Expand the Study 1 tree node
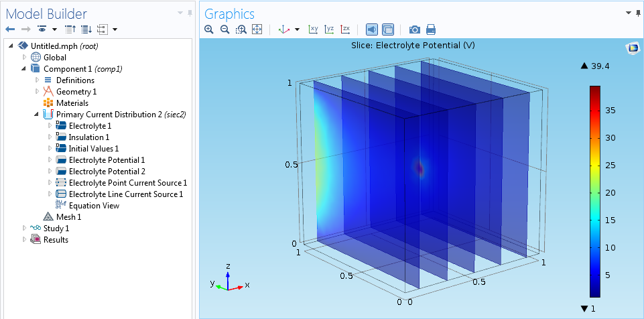 [25, 229]
